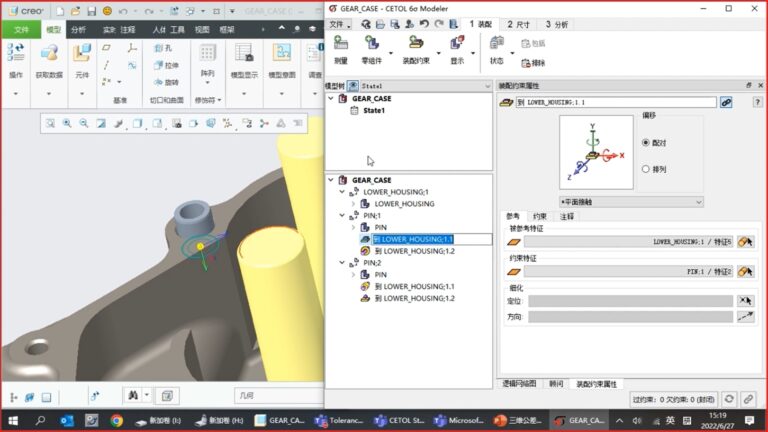
Task: Click the 定位 location pick button
Action: click(x=745, y=301)
